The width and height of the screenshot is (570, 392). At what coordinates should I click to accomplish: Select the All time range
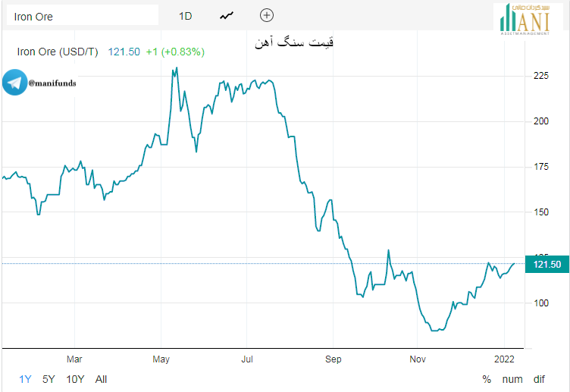pyautogui.click(x=102, y=379)
